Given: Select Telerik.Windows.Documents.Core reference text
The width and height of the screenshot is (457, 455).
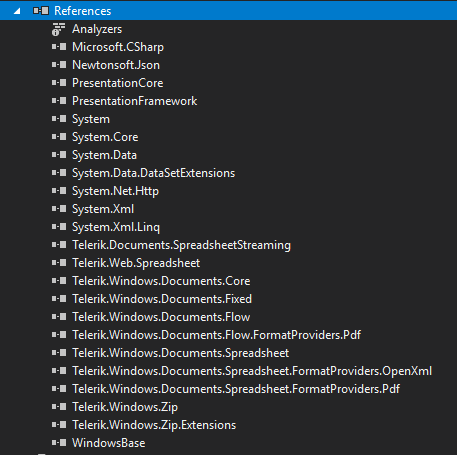Looking at the screenshot, I should [161, 281].
